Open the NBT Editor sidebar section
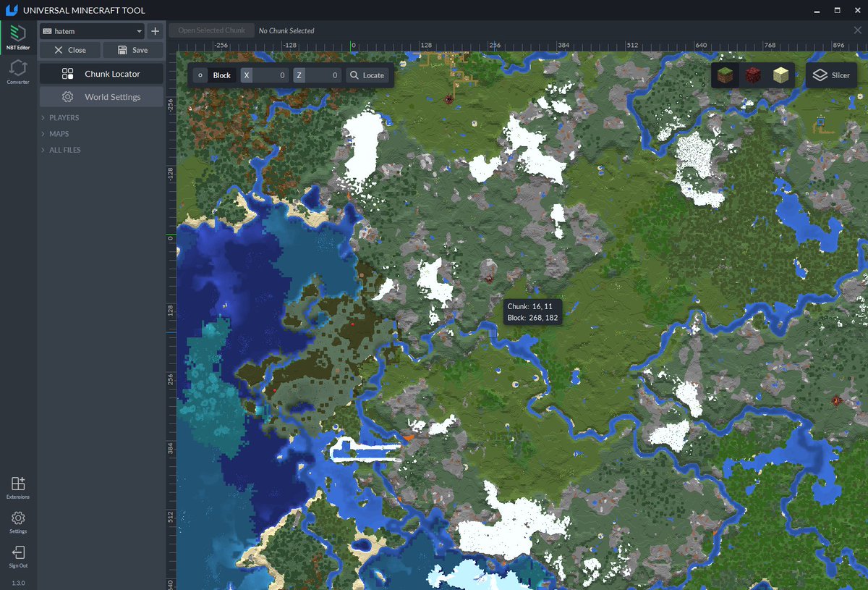The height and width of the screenshot is (590, 868). 18,36
